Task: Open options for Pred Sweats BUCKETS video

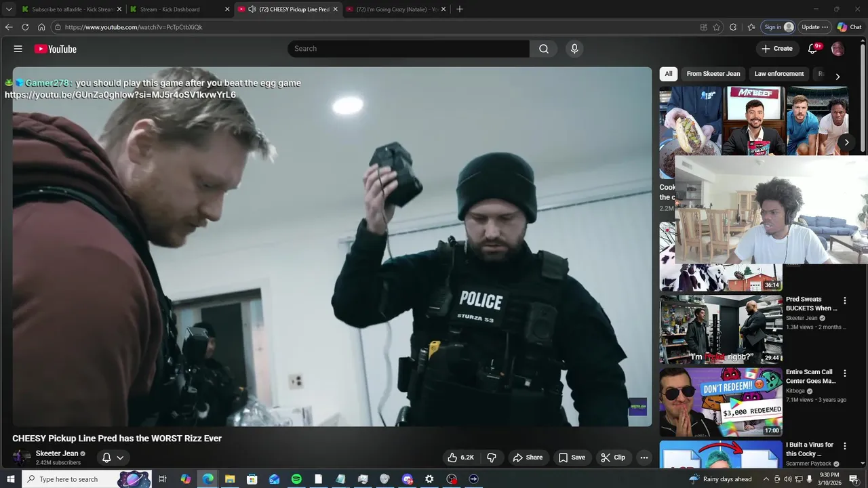Action: point(845,300)
